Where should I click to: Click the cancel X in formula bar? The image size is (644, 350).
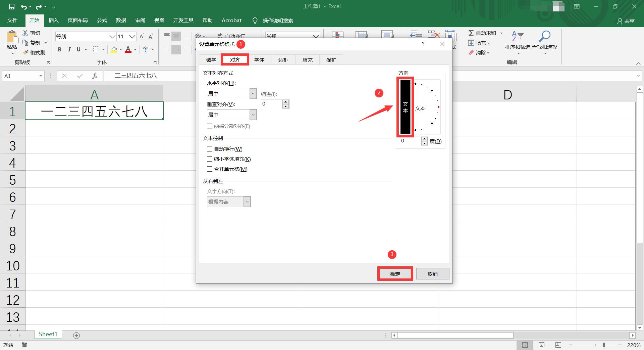coord(65,76)
